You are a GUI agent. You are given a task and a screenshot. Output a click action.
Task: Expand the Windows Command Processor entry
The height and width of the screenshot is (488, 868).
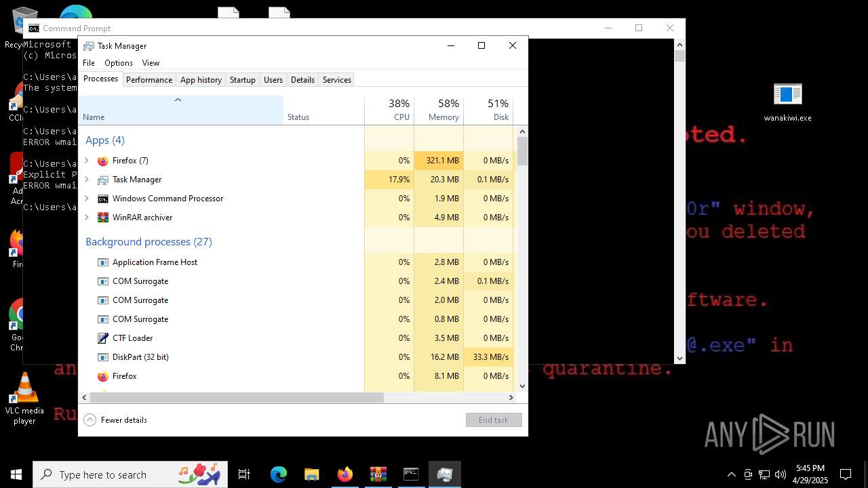click(x=86, y=199)
